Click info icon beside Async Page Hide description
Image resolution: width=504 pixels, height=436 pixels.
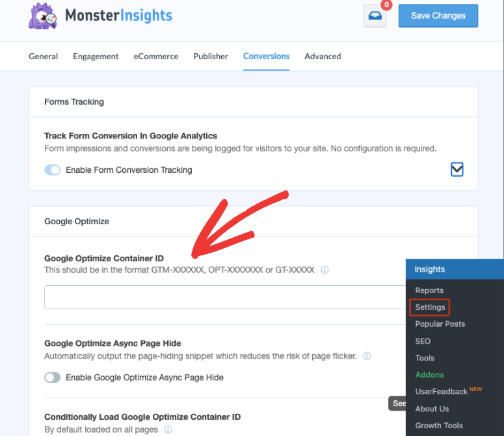(x=367, y=355)
